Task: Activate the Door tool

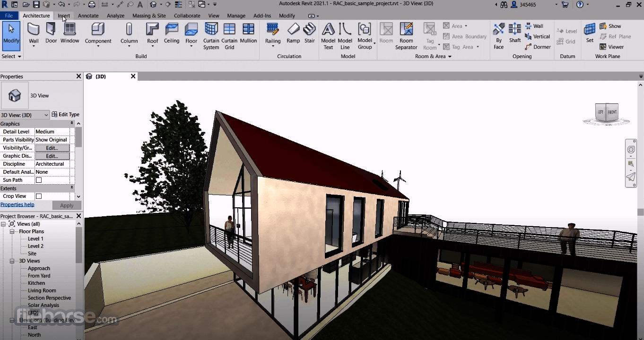Action: click(x=50, y=33)
